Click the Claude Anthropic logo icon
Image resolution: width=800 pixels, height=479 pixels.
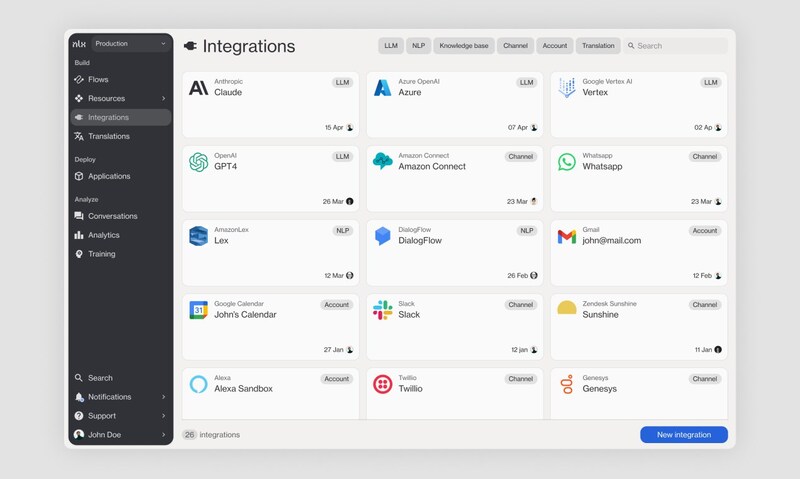pyautogui.click(x=198, y=88)
